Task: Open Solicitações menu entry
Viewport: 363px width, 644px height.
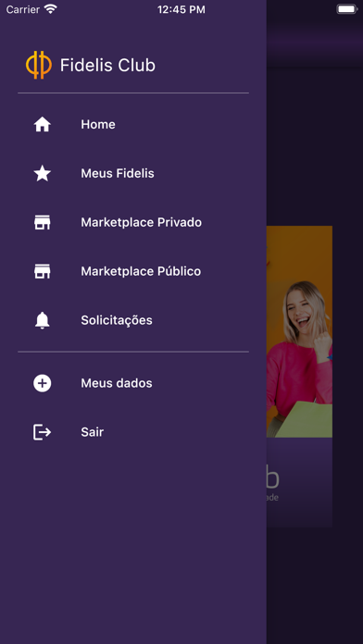Action: tap(133, 320)
